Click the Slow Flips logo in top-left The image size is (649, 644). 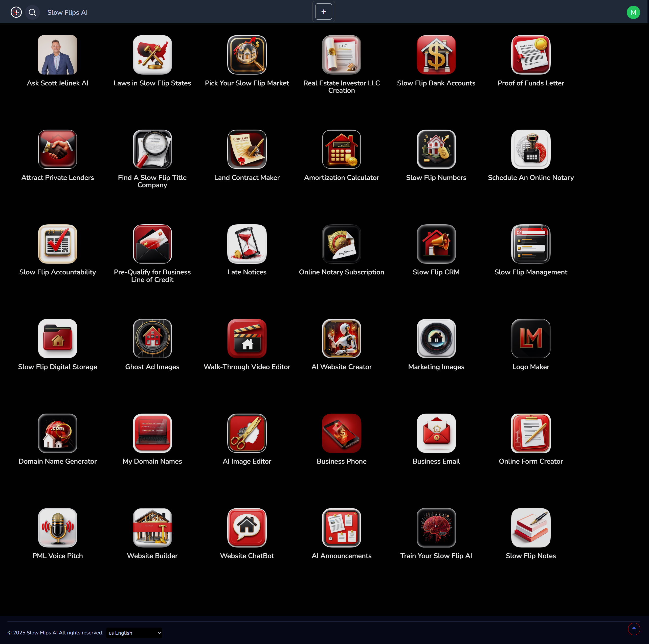[16, 12]
